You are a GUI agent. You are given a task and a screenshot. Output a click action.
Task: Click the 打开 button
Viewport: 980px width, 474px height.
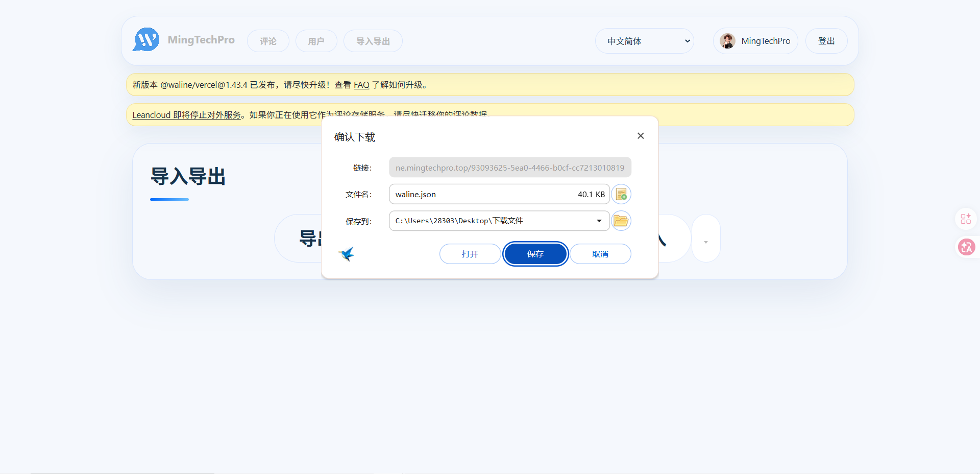point(470,254)
